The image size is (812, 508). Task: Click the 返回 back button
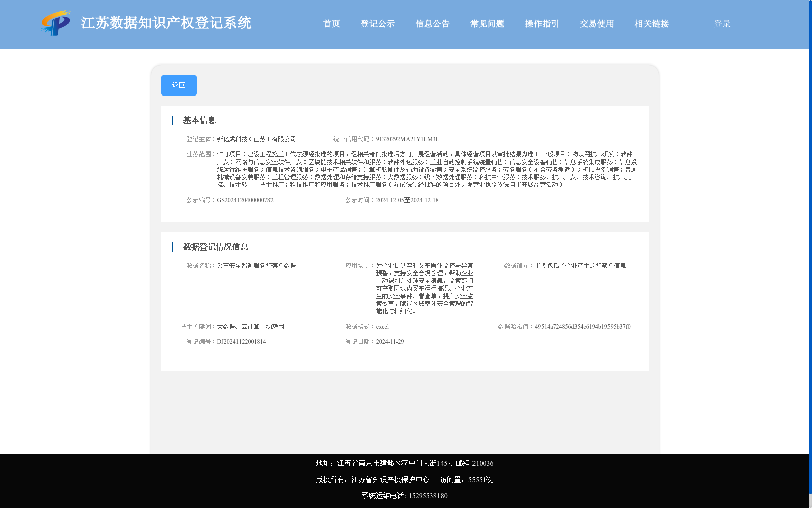pyautogui.click(x=179, y=85)
